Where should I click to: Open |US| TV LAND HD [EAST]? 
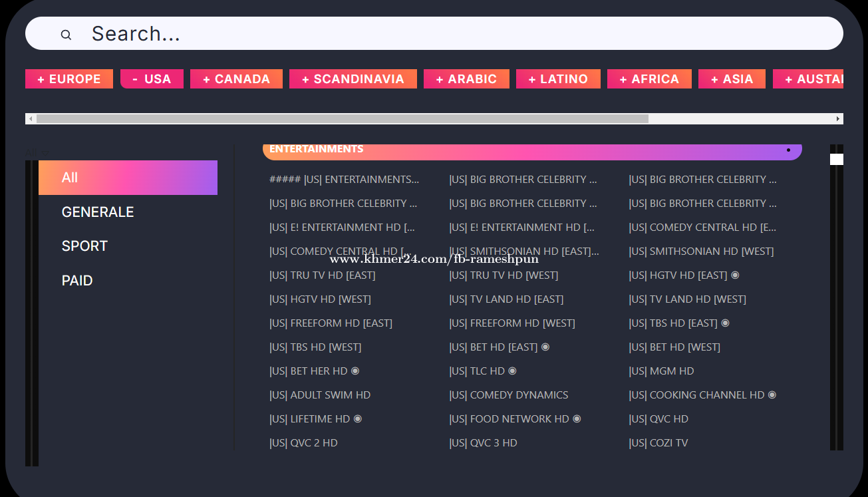tap(506, 299)
